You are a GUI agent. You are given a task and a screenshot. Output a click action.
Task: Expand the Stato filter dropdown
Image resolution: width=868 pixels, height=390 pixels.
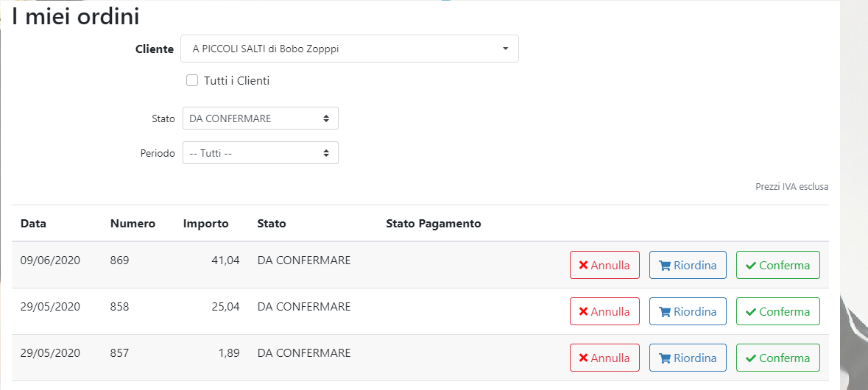point(260,118)
